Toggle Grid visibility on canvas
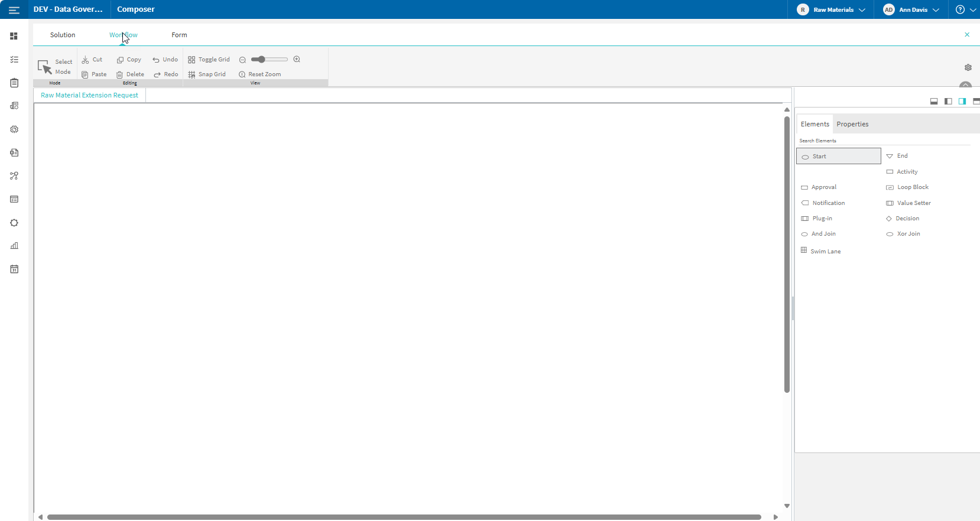The height and width of the screenshot is (521, 980). coord(209,60)
